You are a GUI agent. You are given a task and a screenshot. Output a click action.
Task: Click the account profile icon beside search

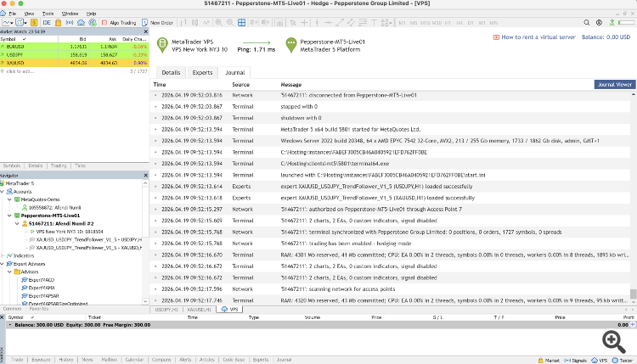tap(599, 23)
